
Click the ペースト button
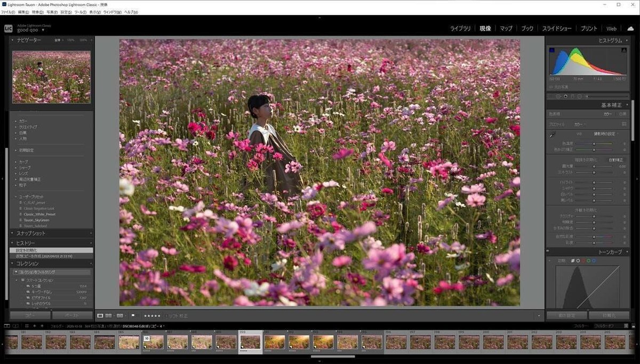coord(73,315)
